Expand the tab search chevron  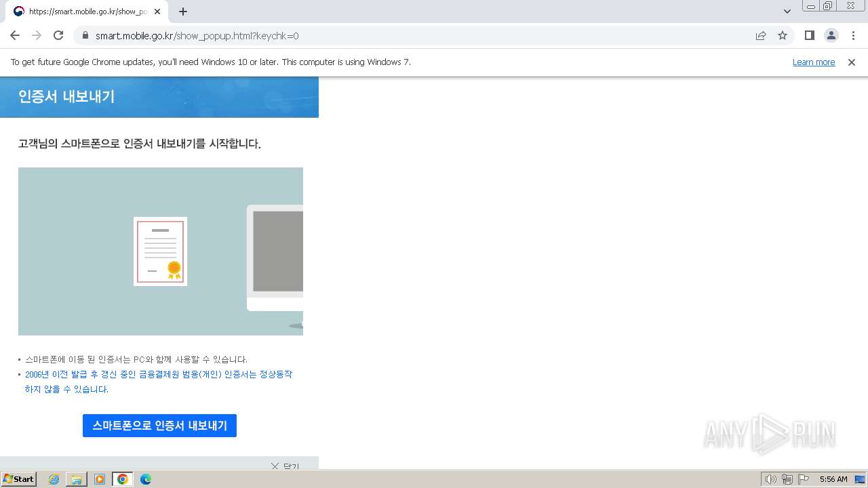pos(787,12)
